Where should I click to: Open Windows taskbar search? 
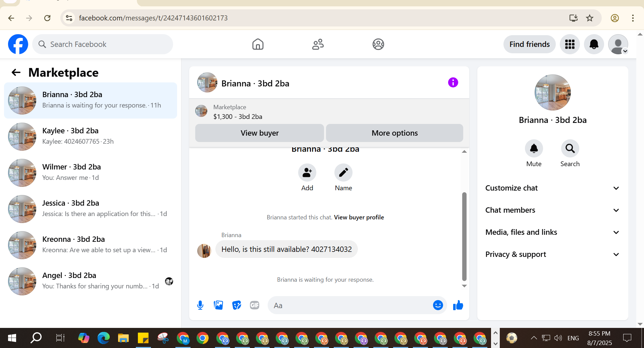tap(36, 338)
